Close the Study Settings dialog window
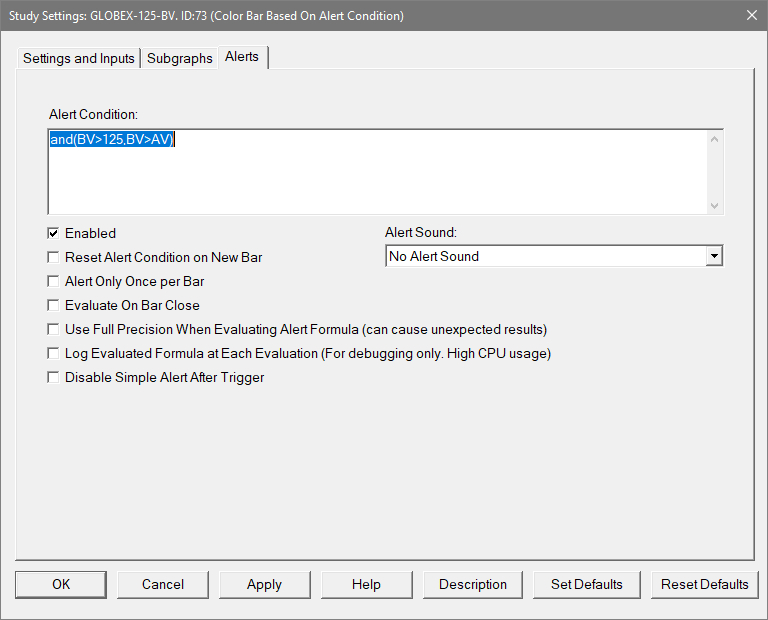Viewport: 768px width, 620px height. [x=751, y=15]
